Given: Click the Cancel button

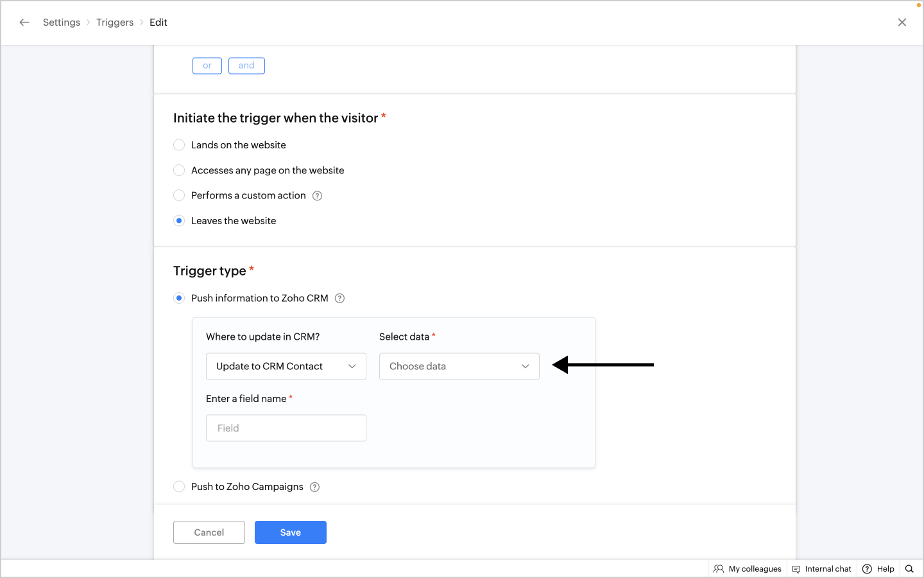Looking at the screenshot, I should coord(209,532).
